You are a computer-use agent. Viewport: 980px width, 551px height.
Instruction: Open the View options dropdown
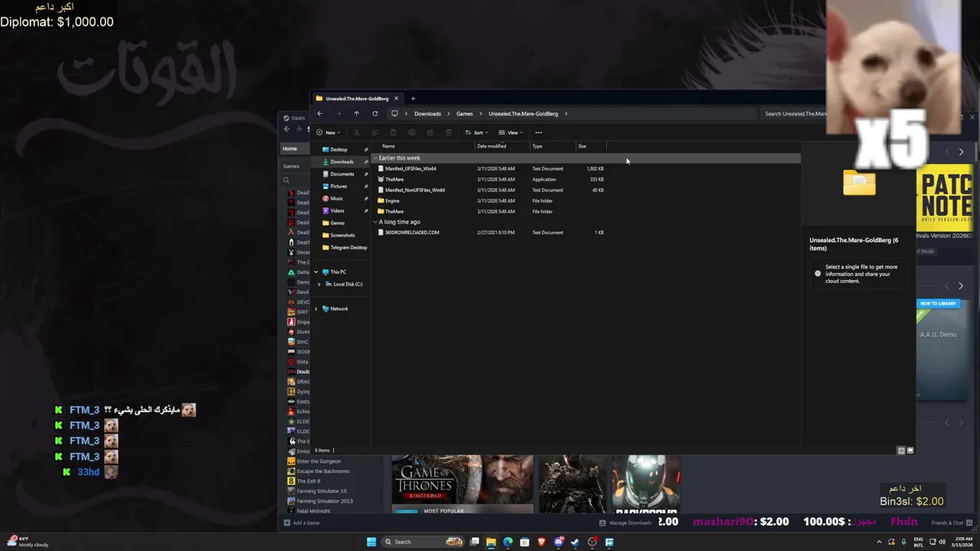[510, 132]
